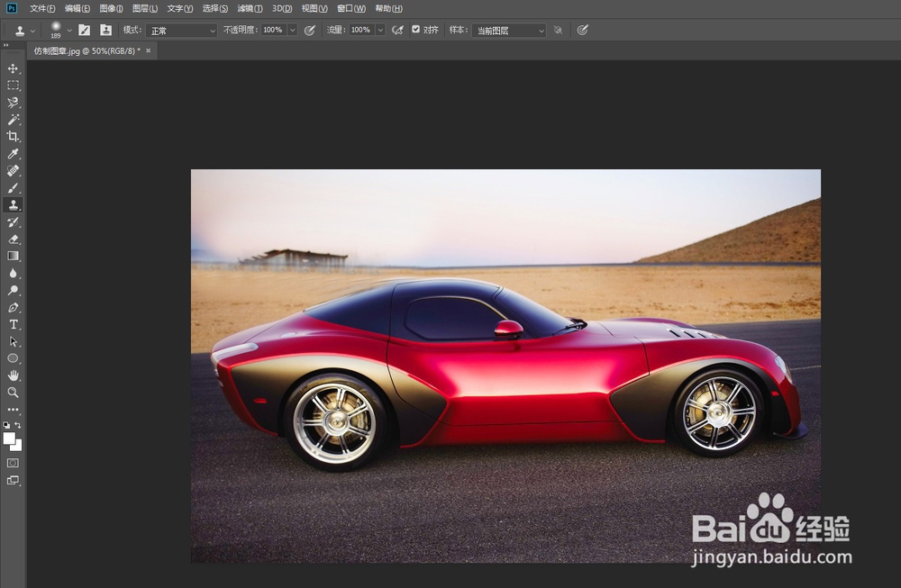Toggle ignore adjustment layers when cloning

click(558, 30)
